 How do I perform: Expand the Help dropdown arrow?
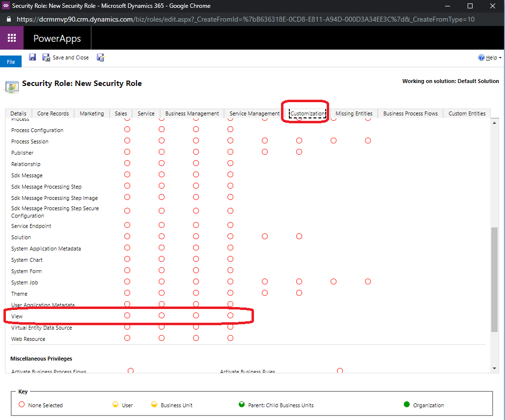[500, 58]
